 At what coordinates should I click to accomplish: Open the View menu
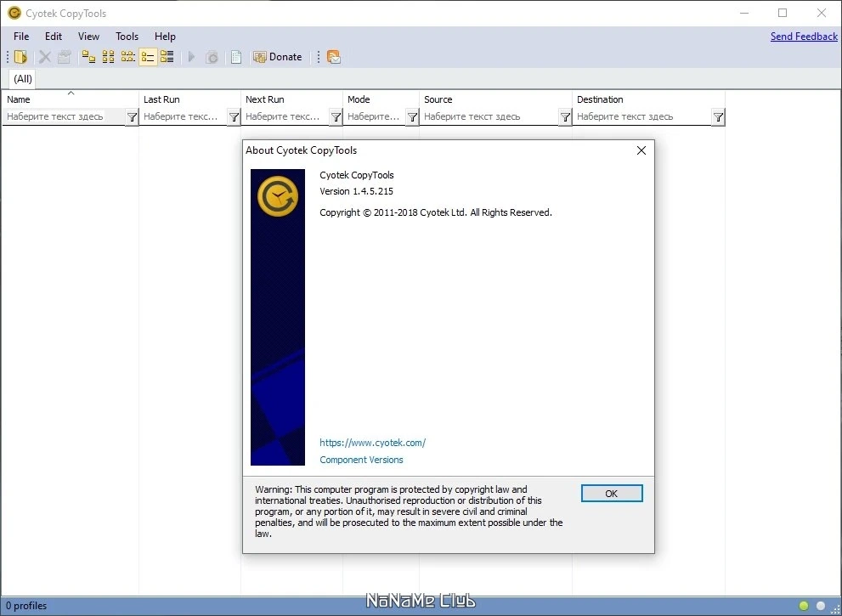pyautogui.click(x=88, y=37)
